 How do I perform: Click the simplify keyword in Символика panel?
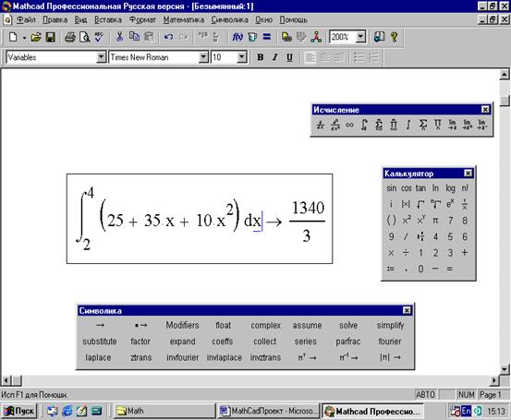tap(390, 325)
